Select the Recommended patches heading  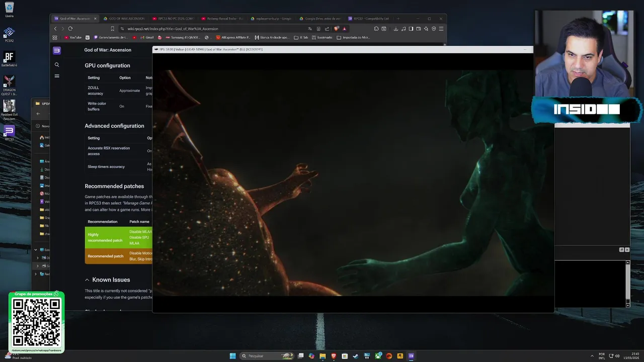[114, 186]
